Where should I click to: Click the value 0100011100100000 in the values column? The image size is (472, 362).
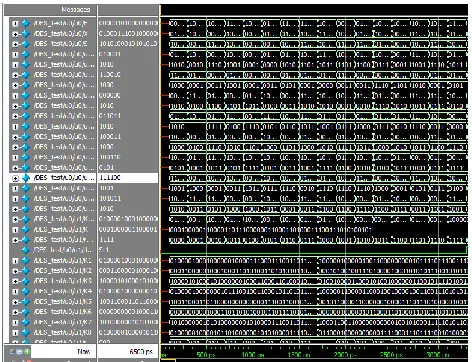coord(128,33)
